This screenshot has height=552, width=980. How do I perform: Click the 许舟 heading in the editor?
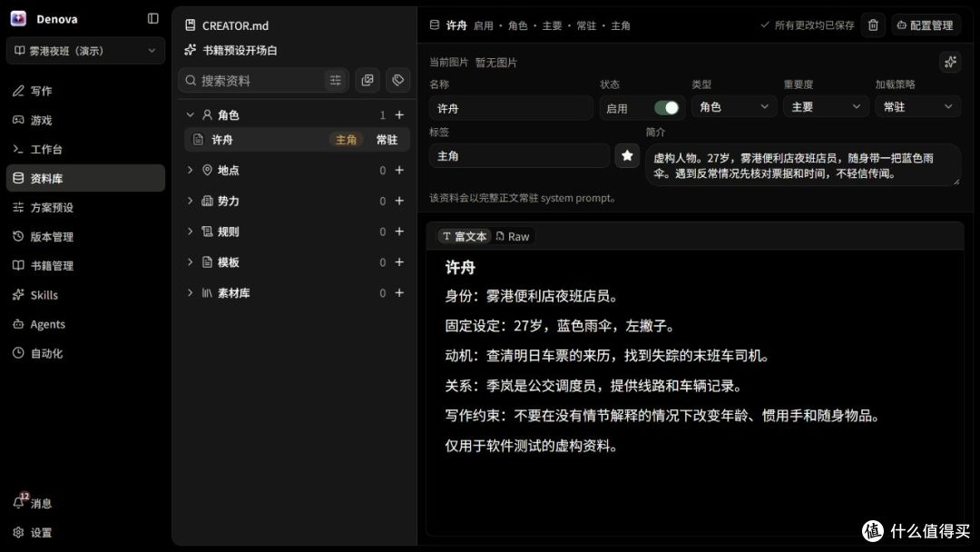click(460, 268)
